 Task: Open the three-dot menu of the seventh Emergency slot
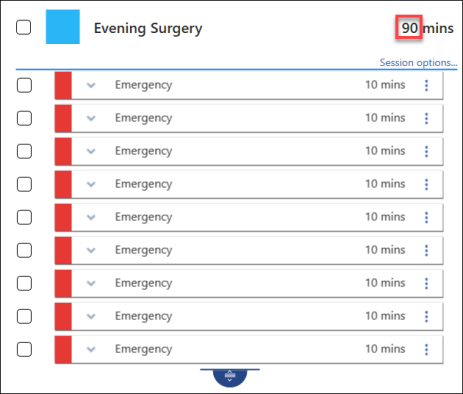point(426,283)
